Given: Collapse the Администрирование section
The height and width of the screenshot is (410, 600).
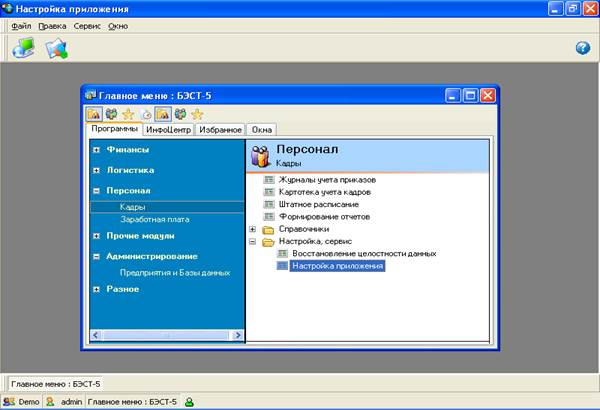Looking at the screenshot, I should [x=96, y=256].
